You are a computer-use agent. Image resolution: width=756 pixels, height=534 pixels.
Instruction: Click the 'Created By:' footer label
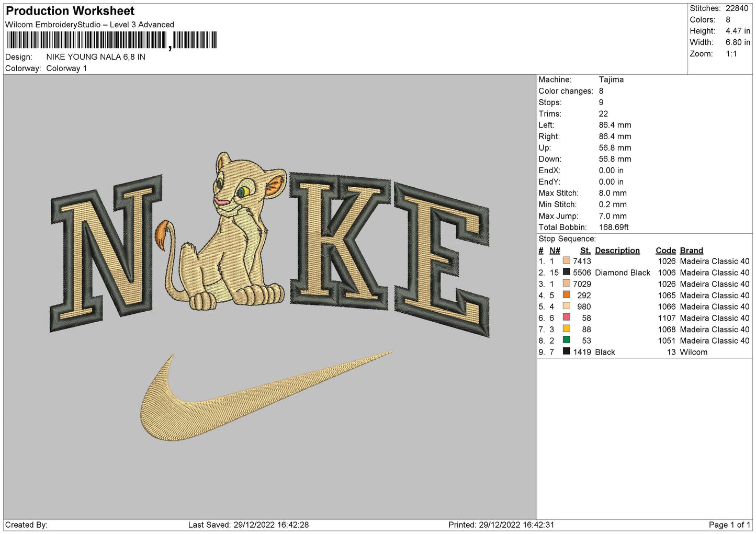[x=26, y=525]
